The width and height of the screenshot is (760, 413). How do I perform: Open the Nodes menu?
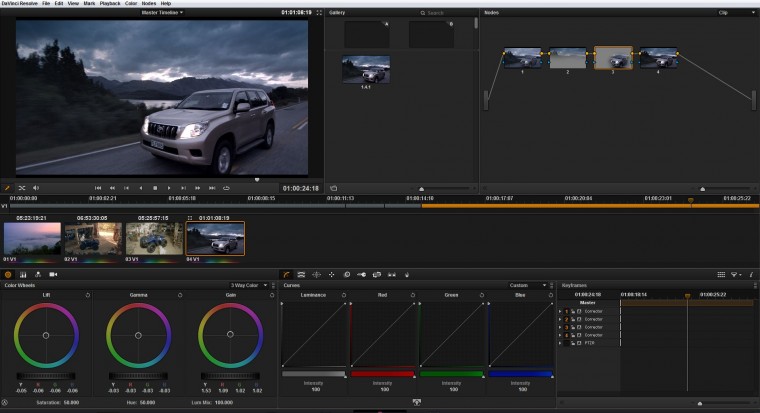click(149, 4)
